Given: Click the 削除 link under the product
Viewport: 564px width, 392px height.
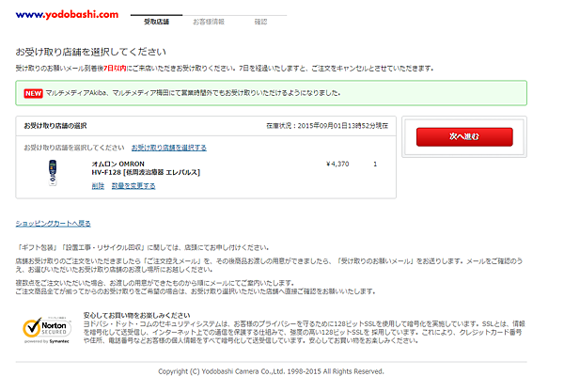Looking at the screenshot, I should 98,185.
